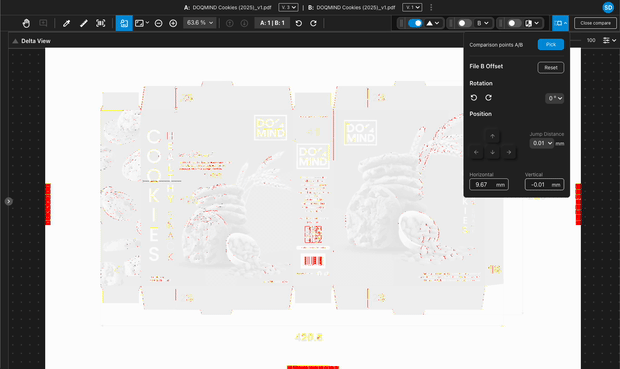The width and height of the screenshot is (620, 369).
Task: Open the Jump Distance 0.01 dropdown
Action: pyautogui.click(x=542, y=143)
